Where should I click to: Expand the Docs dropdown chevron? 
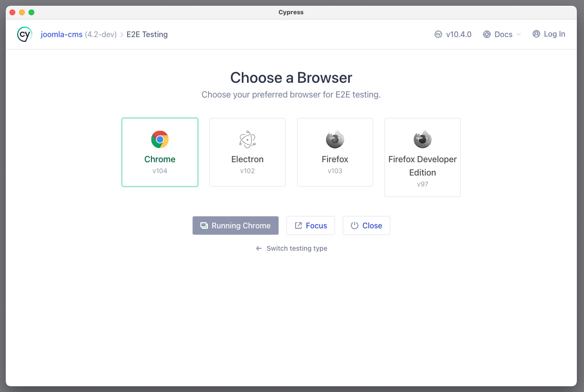[519, 34]
